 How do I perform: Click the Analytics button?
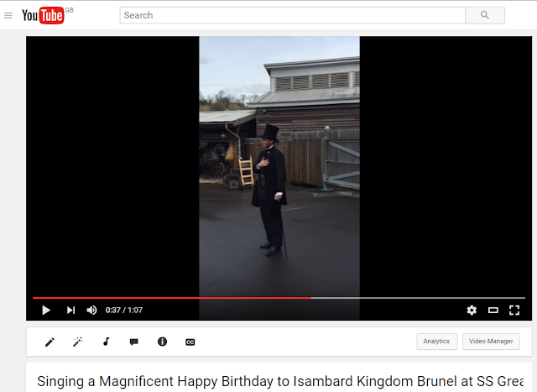(x=436, y=342)
